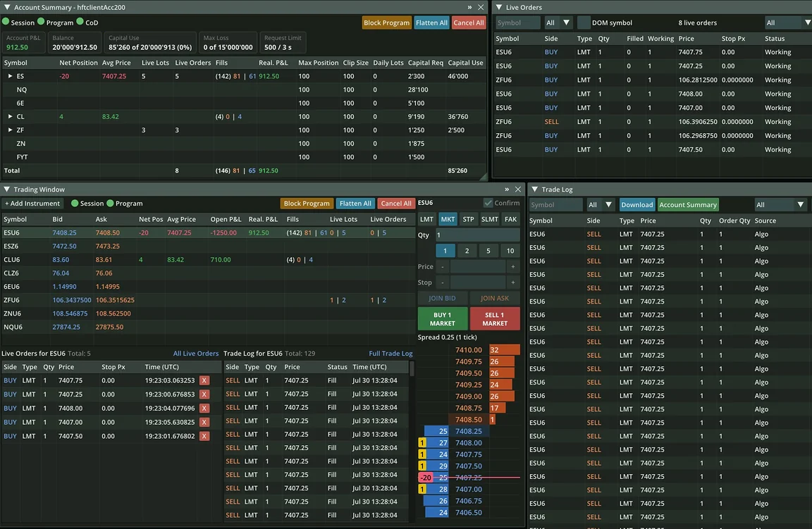Image resolution: width=812 pixels, height=529 pixels.
Task: Select the MKT order type tab
Action: (x=448, y=219)
